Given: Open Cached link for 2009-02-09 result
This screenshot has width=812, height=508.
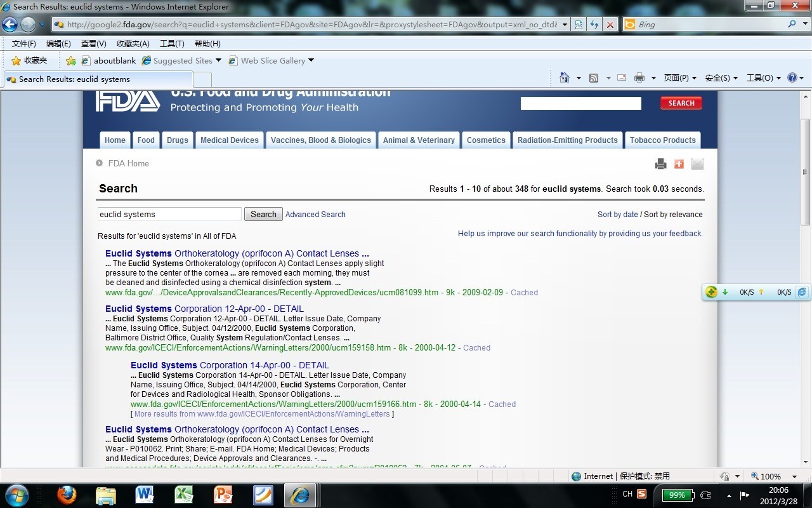Looking at the screenshot, I should point(524,293).
